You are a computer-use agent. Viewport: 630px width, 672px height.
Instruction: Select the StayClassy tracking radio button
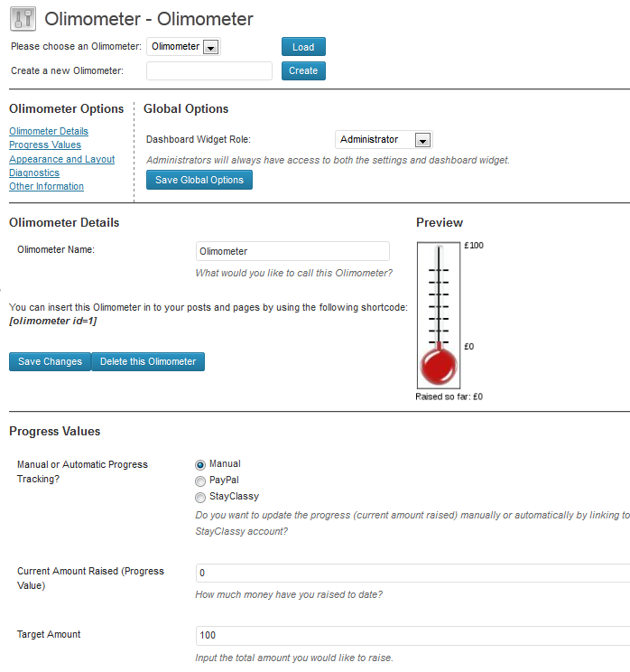point(200,498)
